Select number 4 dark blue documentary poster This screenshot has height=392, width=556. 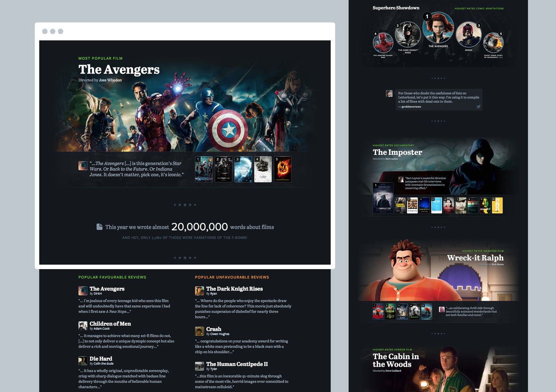pos(425,205)
